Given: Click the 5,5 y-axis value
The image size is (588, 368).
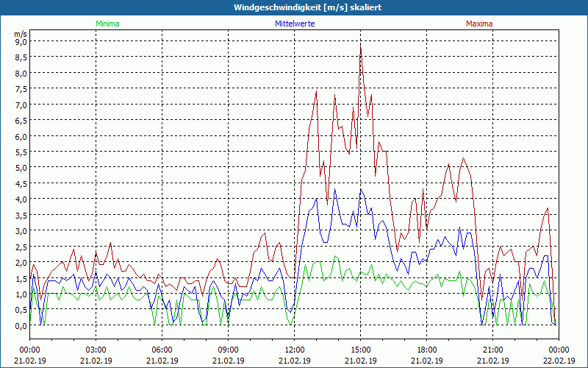Looking at the screenshot, I should (21, 152).
